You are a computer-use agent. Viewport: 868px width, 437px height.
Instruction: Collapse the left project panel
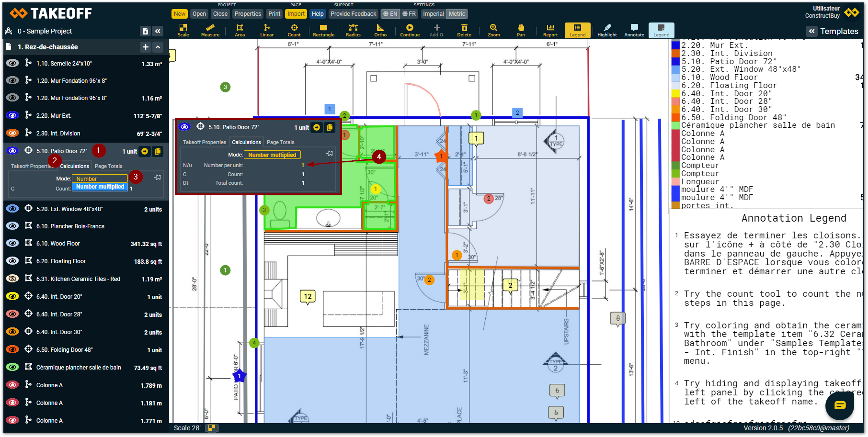pyautogui.click(x=158, y=31)
